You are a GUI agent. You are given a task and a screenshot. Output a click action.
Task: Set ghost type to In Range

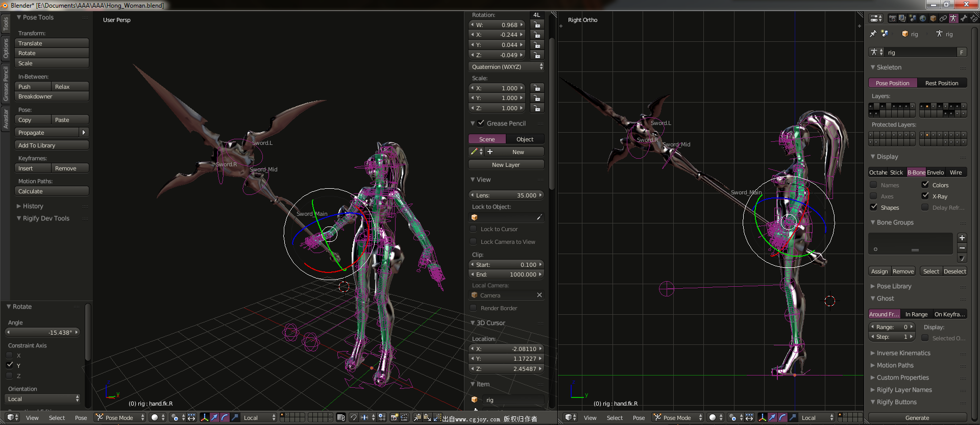point(916,314)
